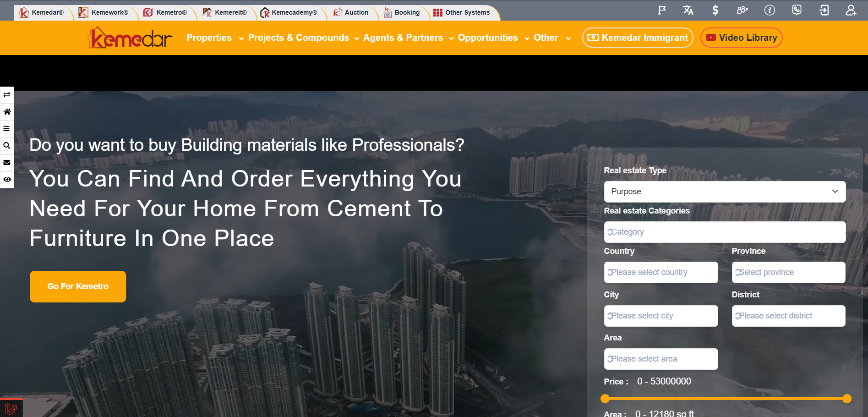Switch to the Kemework® tab
The height and width of the screenshot is (417, 868).
point(104,12)
